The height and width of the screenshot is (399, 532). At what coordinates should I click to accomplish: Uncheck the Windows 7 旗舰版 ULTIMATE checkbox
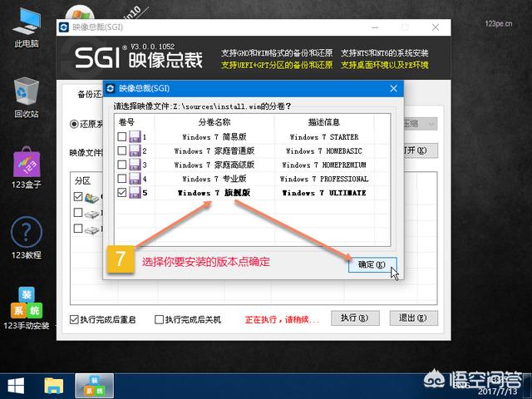(122, 193)
